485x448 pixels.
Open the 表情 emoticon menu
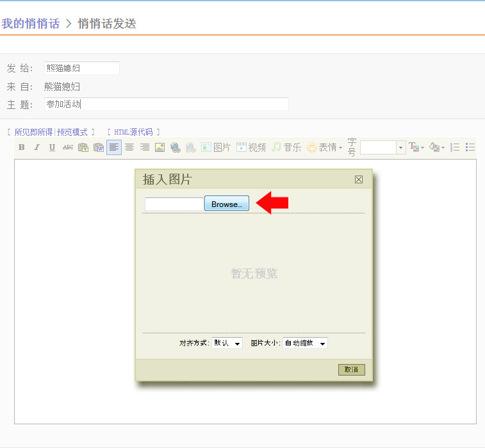click(x=324, y=147)
